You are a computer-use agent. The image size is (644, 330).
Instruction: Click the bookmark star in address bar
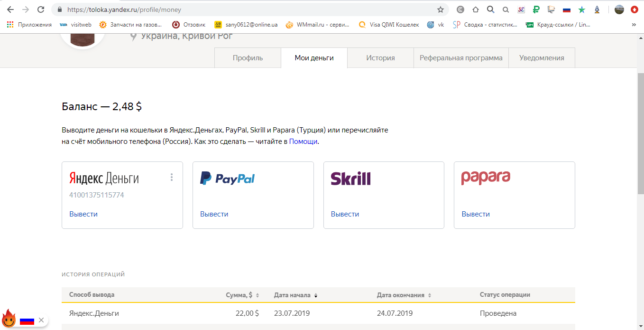440,9
